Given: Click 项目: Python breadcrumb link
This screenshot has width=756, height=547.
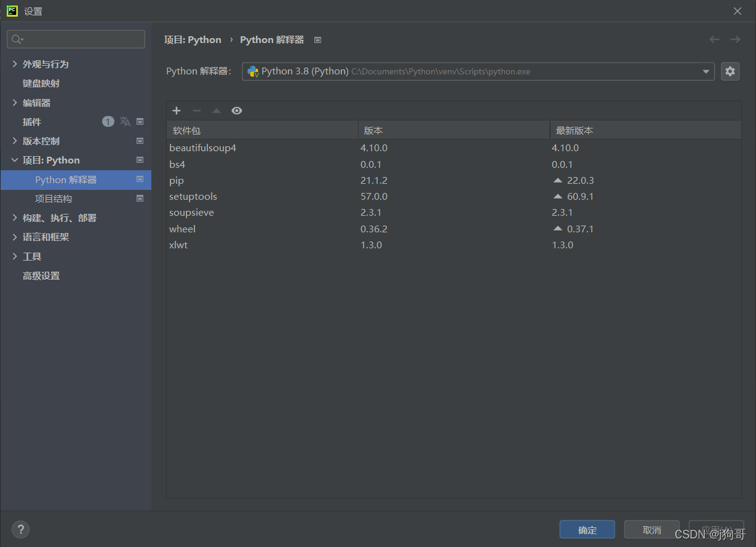Looking at the screenshot, I should coord(193,39).
